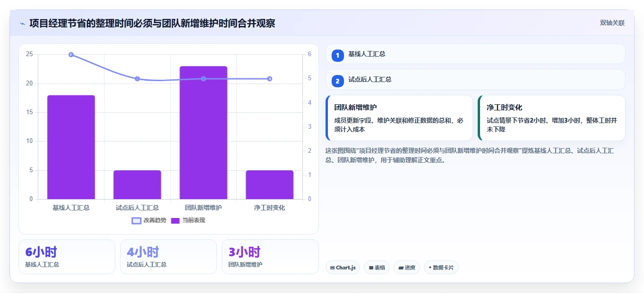Screen dimensions: 644x293
Task: Click the x-axis label 基线人工汇总
Action: point(71,208)
